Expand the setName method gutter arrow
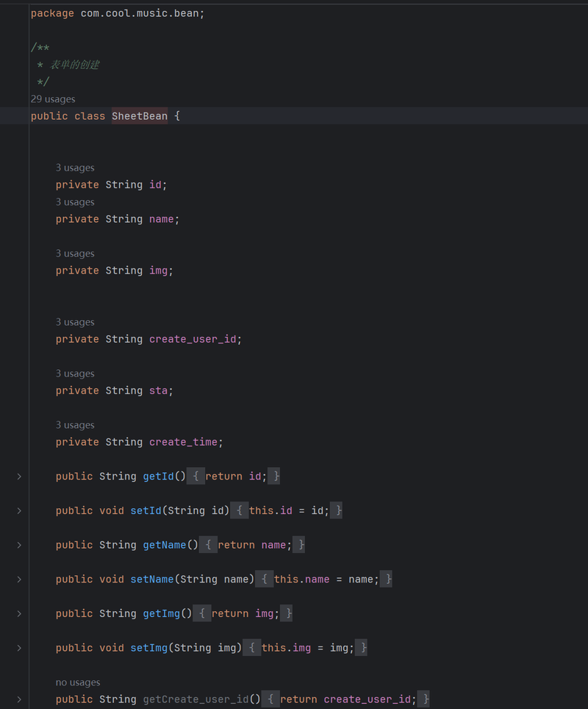 (19, 580)
